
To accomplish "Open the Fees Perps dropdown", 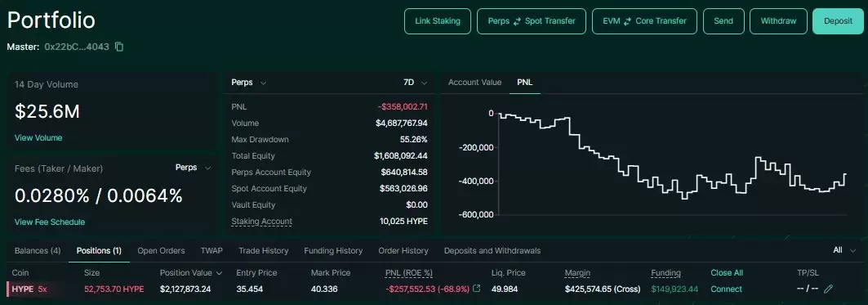I will pos(194,168).
